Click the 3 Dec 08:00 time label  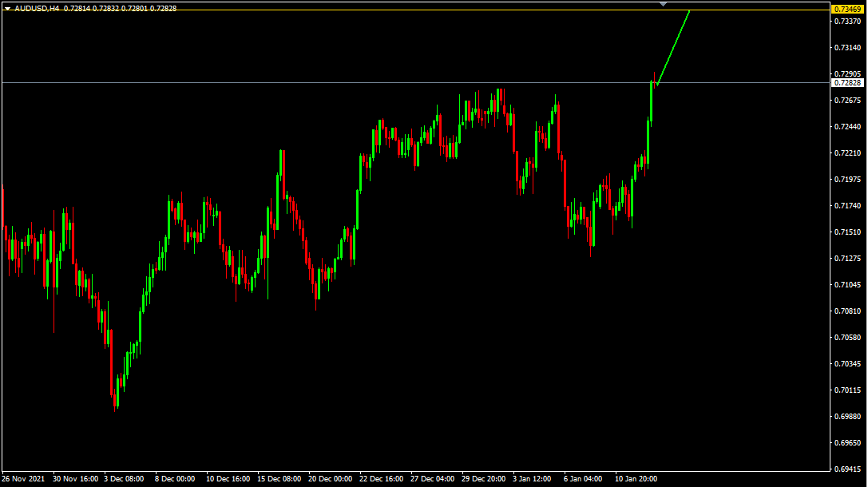coord(124,479)
